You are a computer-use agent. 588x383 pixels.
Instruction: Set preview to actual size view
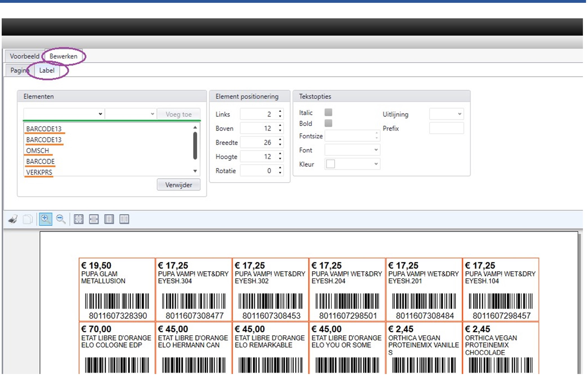(79, 219)
